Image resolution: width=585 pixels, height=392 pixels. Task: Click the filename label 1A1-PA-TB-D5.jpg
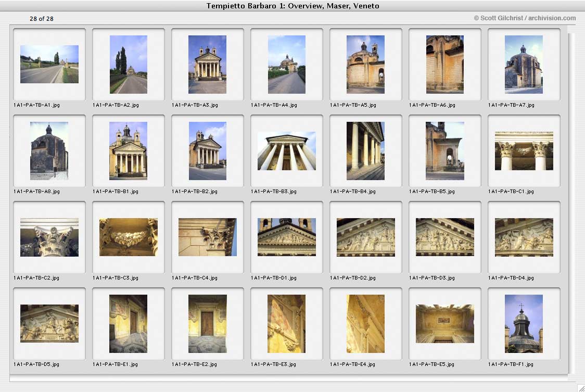tap(36, 364)
